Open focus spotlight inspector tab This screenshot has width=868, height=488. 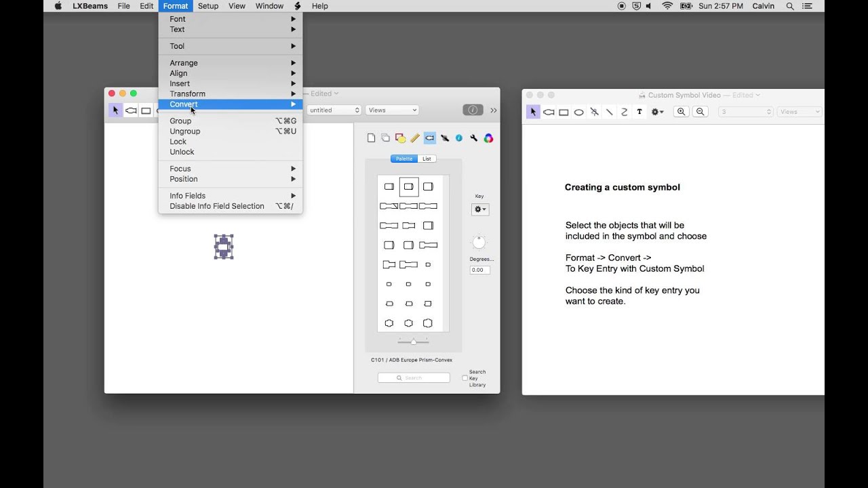(x=445, y=138)
